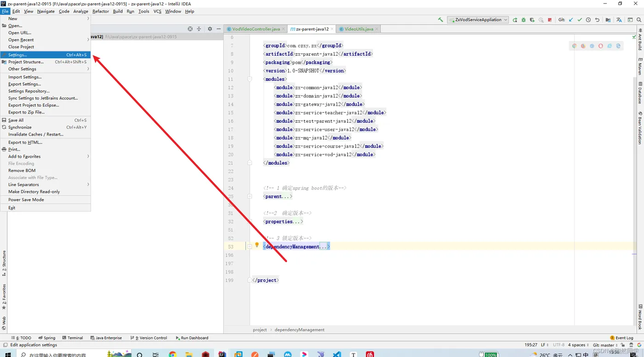The height and width of the screenshot is (357, 644).
Task: Commit changes with the green checkmark icon
Action: 580,20
